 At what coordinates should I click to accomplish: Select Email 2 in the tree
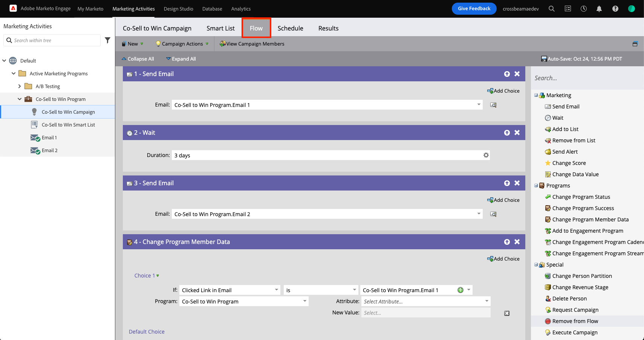pos(49,150)
